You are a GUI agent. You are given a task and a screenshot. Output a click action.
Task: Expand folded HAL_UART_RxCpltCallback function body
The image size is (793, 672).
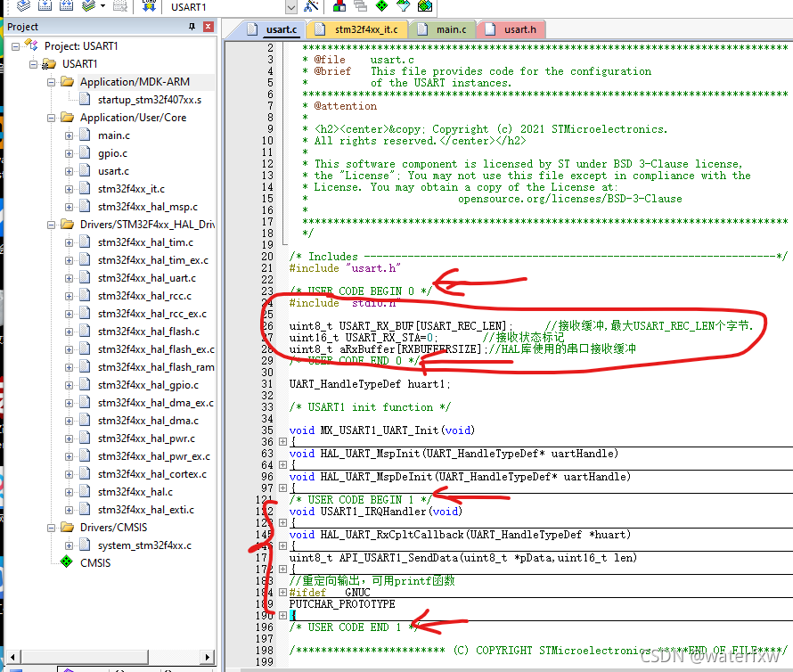click(x=282, y=546)
